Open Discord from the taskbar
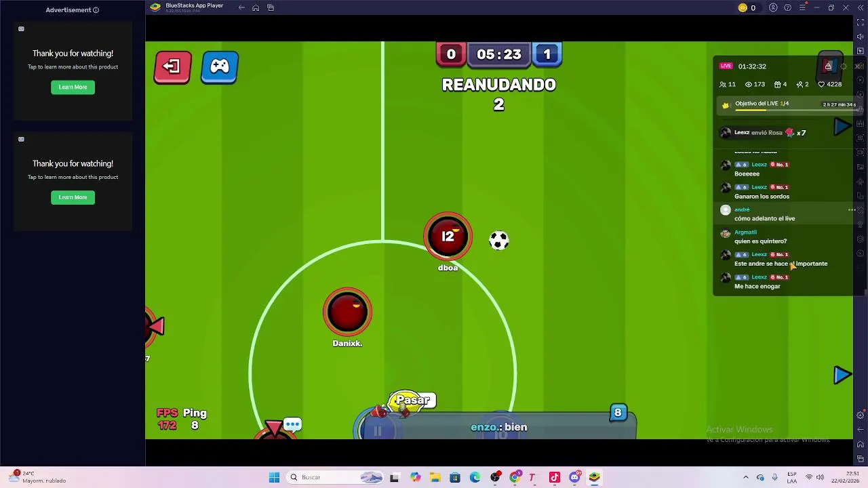 pos(574,477)
